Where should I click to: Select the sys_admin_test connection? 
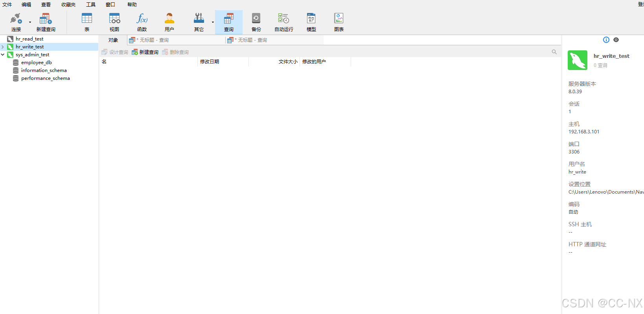32,55
